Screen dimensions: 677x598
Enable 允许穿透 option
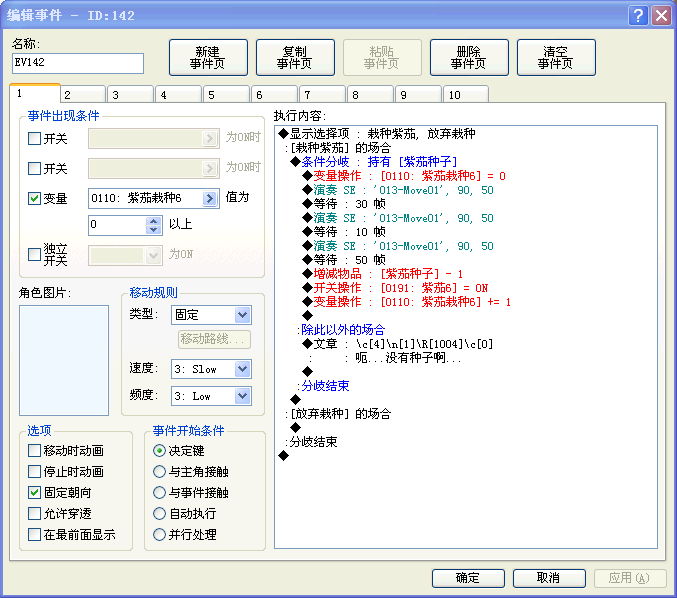coord(34,513)
